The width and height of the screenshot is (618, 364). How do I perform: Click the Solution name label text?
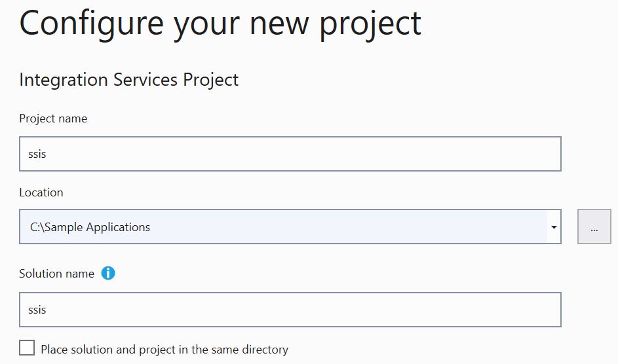click(57, 274)
